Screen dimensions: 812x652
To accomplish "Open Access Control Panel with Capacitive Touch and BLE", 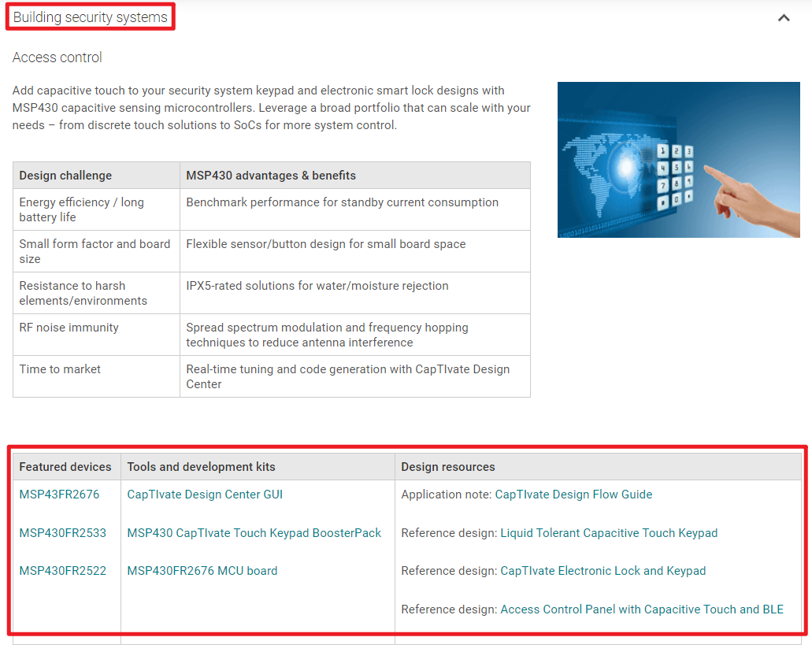I will point(642,609).
